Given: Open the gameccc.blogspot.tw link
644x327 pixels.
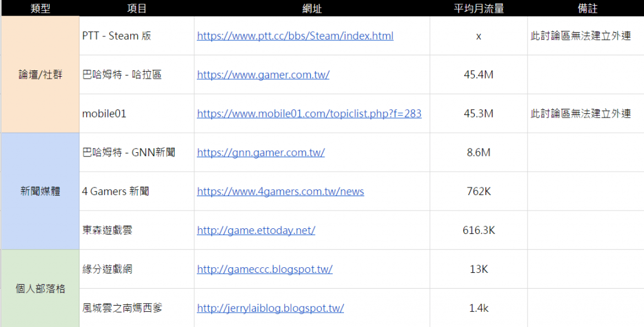Looking at the screenshot, I should pyautogui.click(x=264, y=269).
